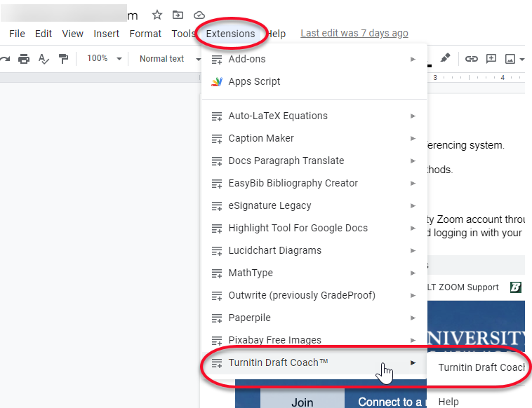532x408 pixels.
Task: Expand the Turnitin Draft Coach submenu arrow
Action: pos(413,363)
